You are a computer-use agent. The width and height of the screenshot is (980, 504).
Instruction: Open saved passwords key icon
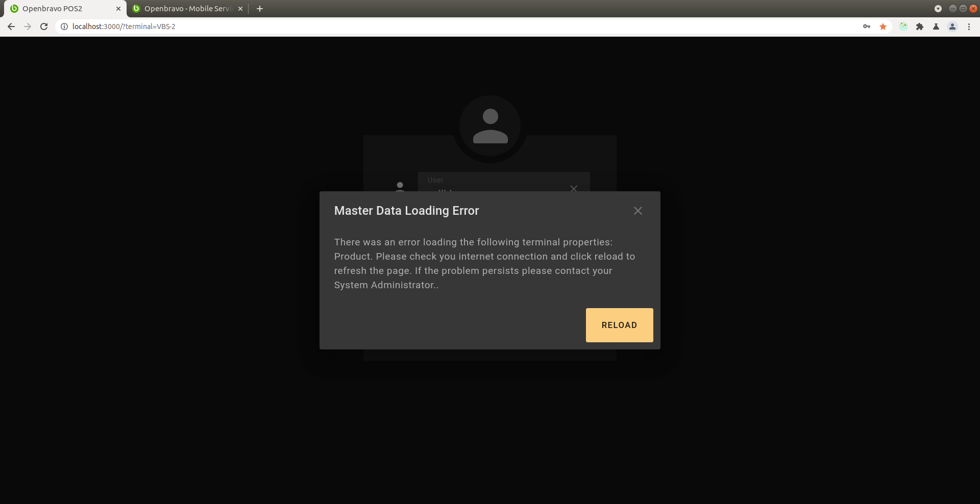[867, 27]
